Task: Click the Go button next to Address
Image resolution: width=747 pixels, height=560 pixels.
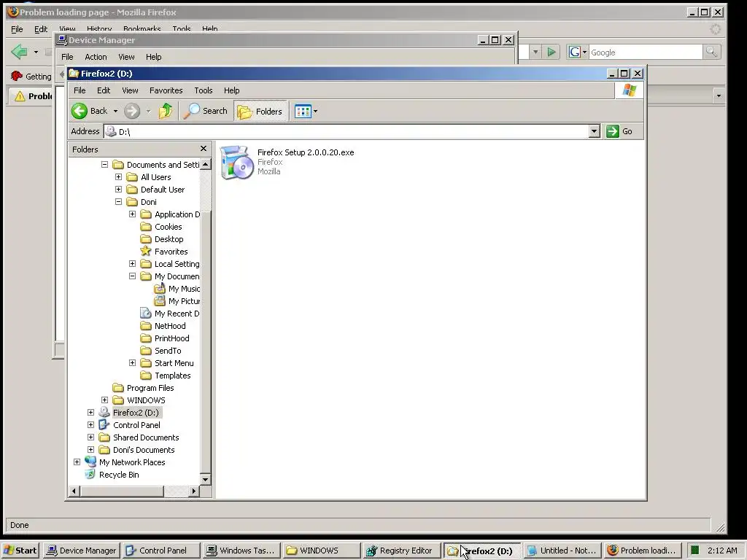Action: click(x=619, y=131)
